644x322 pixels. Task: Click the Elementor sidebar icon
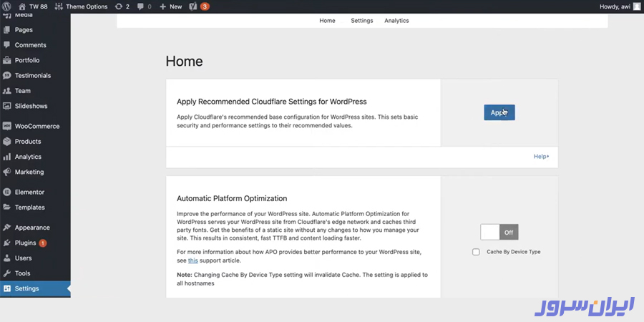pyautogui.click(x=6, y=192)
